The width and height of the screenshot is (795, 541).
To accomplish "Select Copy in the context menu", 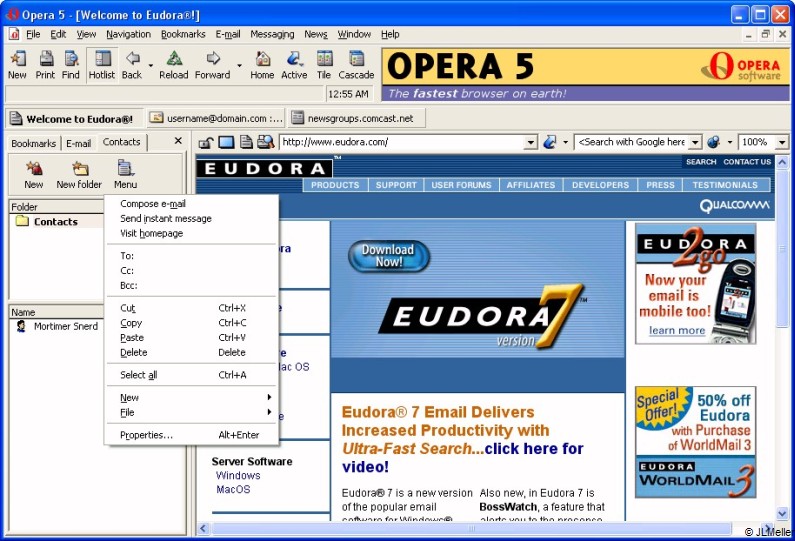I will tap(192, 322).
